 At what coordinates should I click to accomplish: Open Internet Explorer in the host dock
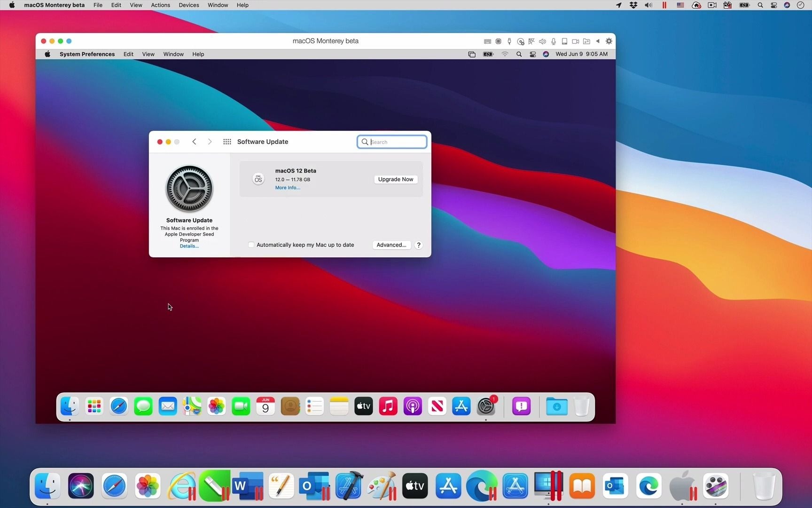[181, 486]
